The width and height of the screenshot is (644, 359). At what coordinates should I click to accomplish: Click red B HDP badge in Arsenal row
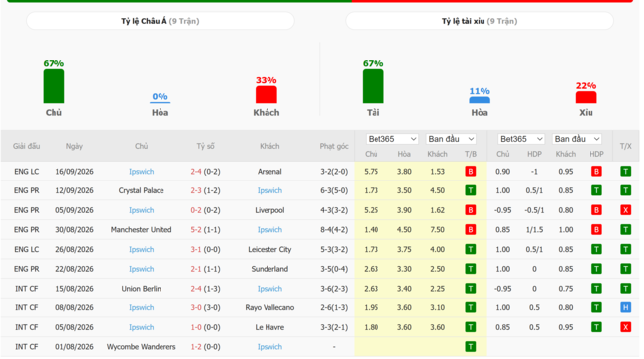[596, 171]
